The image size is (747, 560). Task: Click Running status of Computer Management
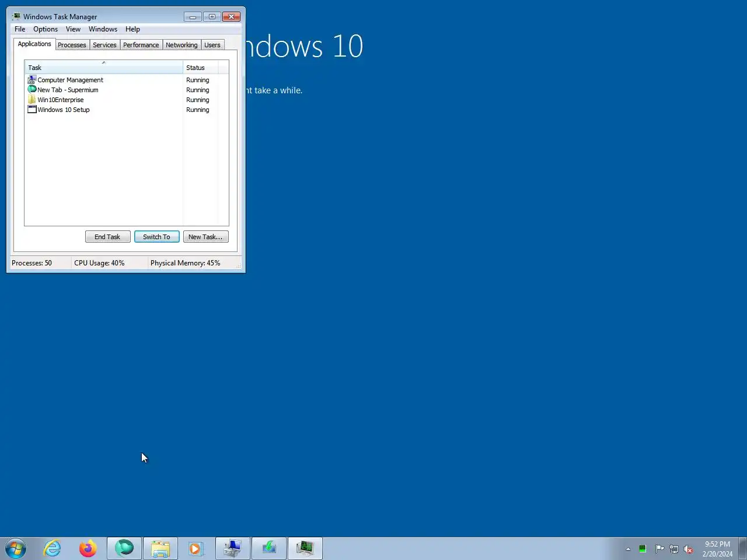tap(197, 80)
